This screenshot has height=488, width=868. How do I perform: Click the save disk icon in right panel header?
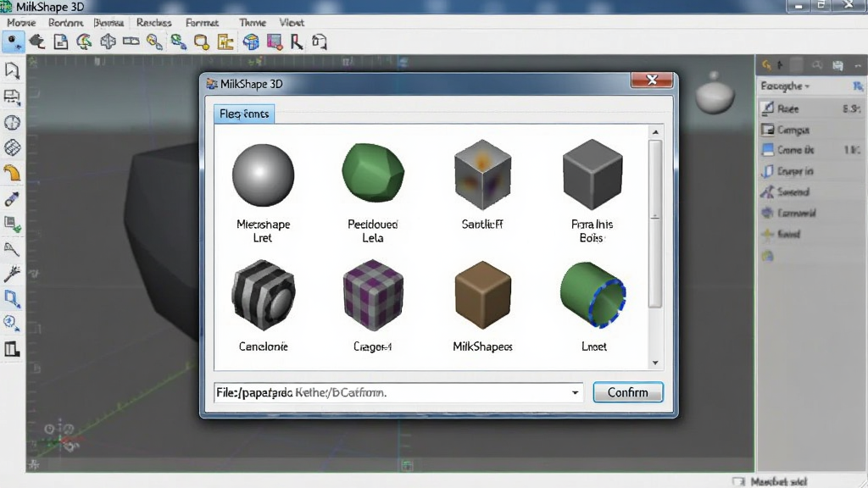coord(838,65)
